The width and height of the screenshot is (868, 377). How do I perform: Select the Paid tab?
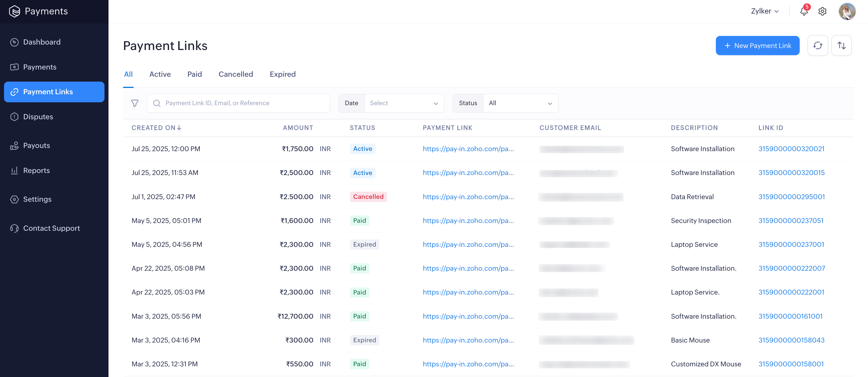[194, 74]
